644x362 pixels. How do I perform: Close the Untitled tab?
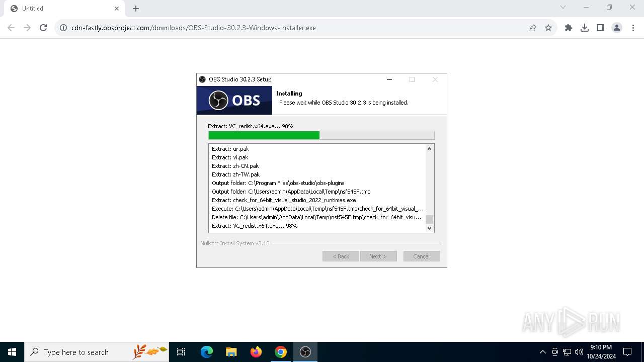[117, 9]
